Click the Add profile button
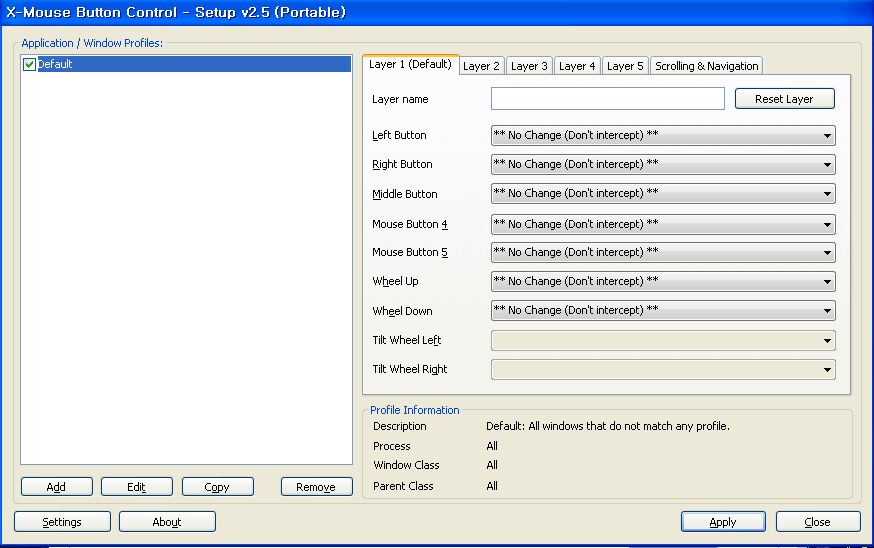Image resolution: width=874 pixels, height=548 pixels. [57, 487]
